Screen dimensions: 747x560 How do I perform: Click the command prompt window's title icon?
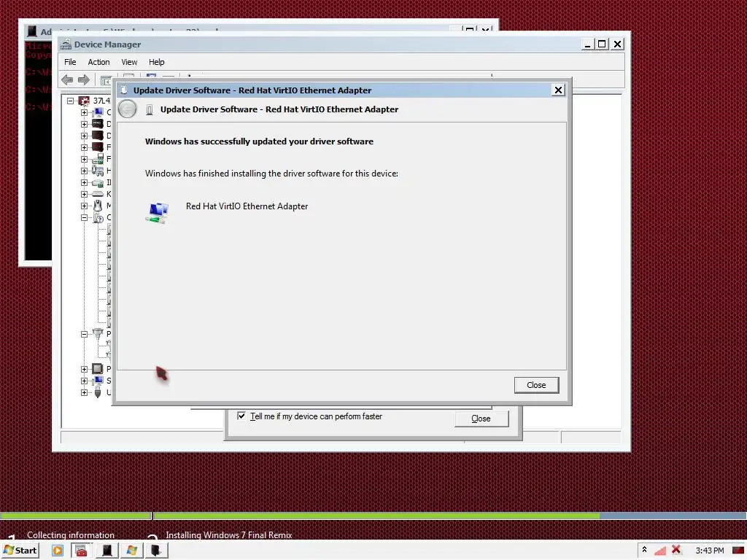pyautogui.click(x=32, y=31)
